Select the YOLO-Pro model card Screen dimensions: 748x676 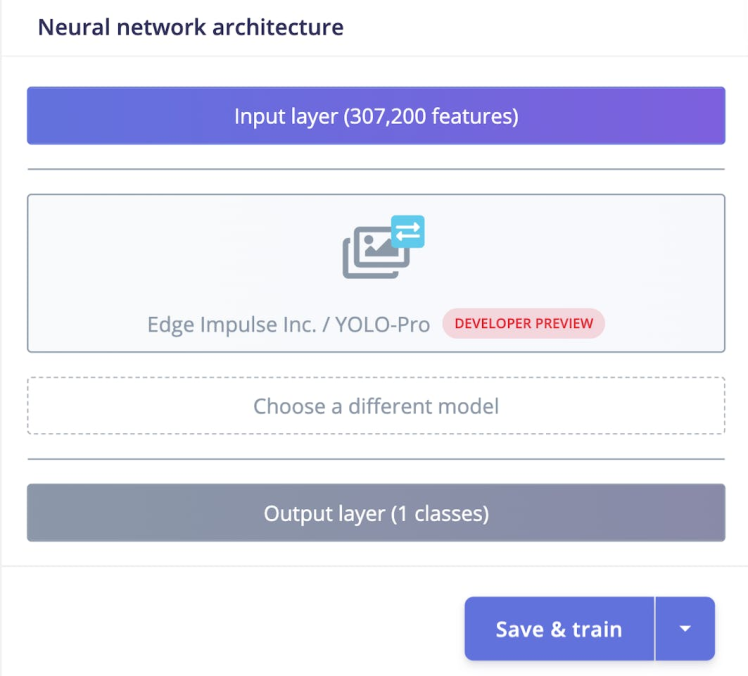[x=376, y=273]
